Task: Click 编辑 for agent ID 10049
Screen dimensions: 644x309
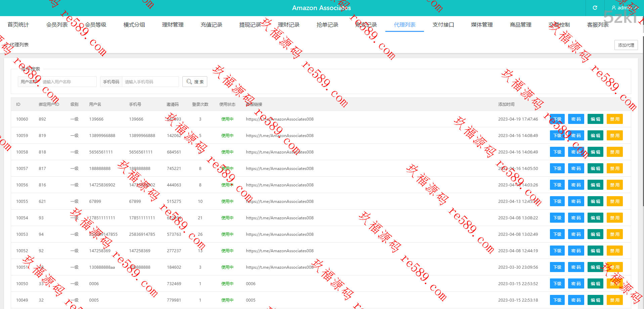Action: pos(595,300)
